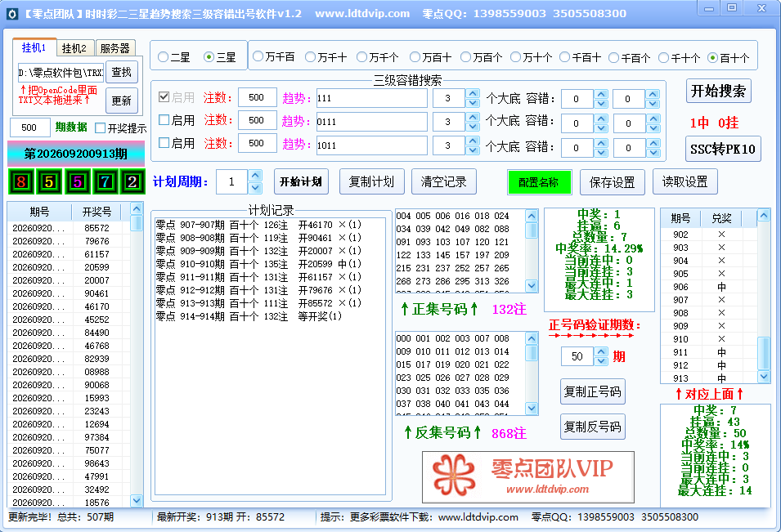The width and height of the screenshot is (781, 532).
Task: Click the 复制计划 button
Action: click(371, 181)
